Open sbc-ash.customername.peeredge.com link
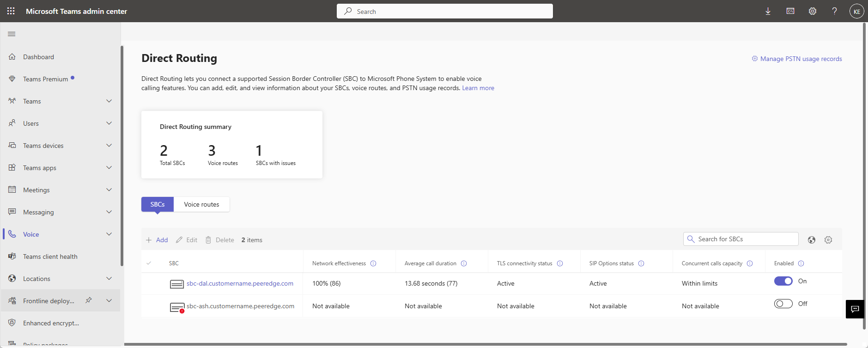Image resolution: width=868 pixels, height=348 pixels. tap(240, 306)
